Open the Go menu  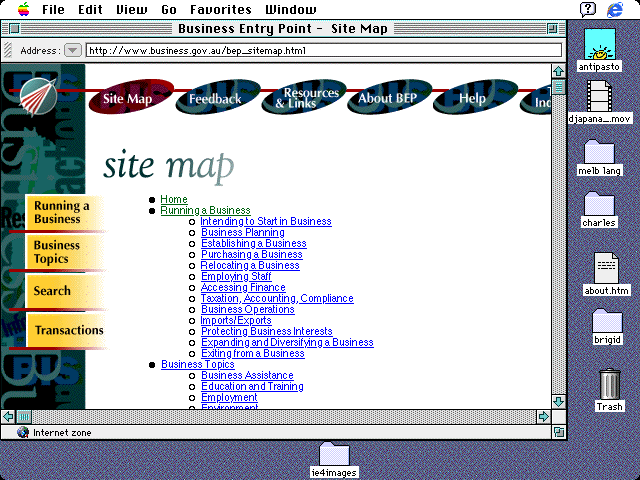pyautogui.click(x=169, y=9)
